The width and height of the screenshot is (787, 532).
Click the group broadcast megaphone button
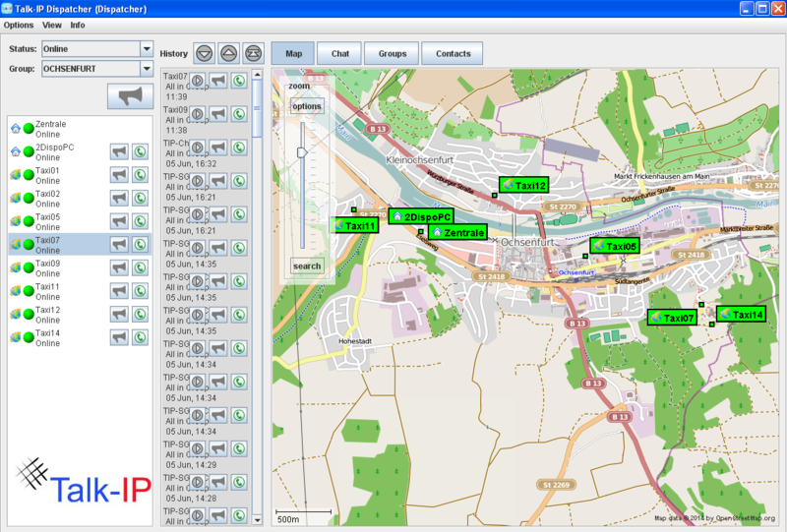click(x=131, y=95)
